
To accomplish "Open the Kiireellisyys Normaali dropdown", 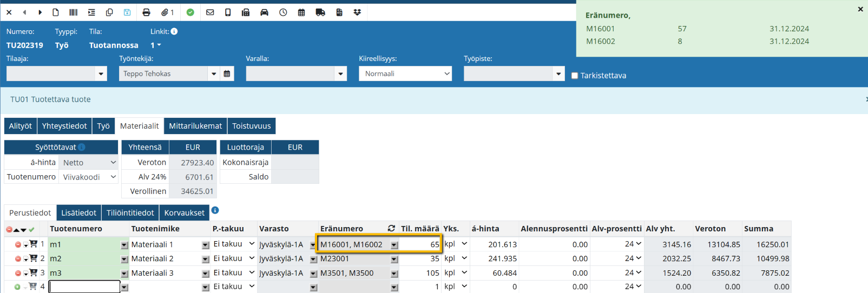I will [x=405, y=74].
